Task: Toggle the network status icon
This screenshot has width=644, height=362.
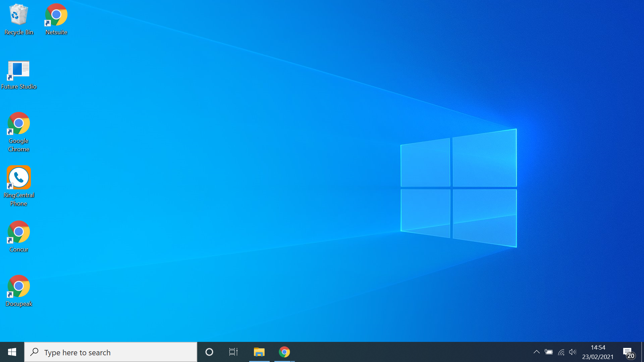Action: click(x=561, y=352)
